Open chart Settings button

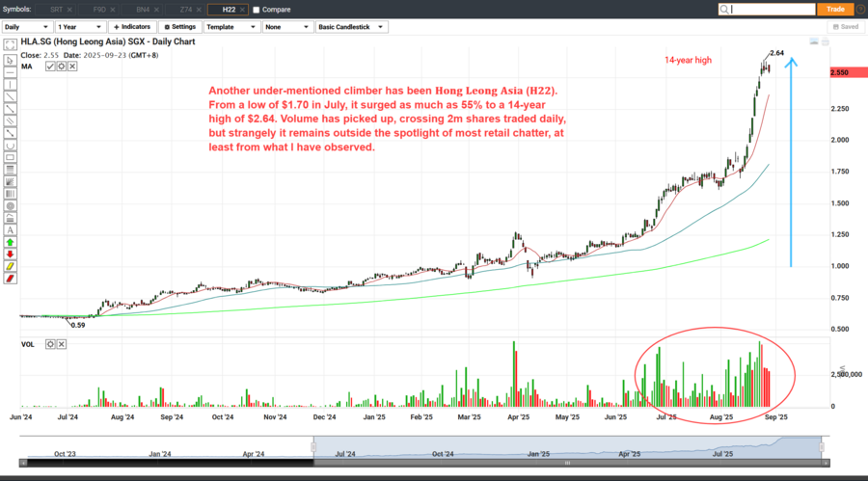coord(180,27)
